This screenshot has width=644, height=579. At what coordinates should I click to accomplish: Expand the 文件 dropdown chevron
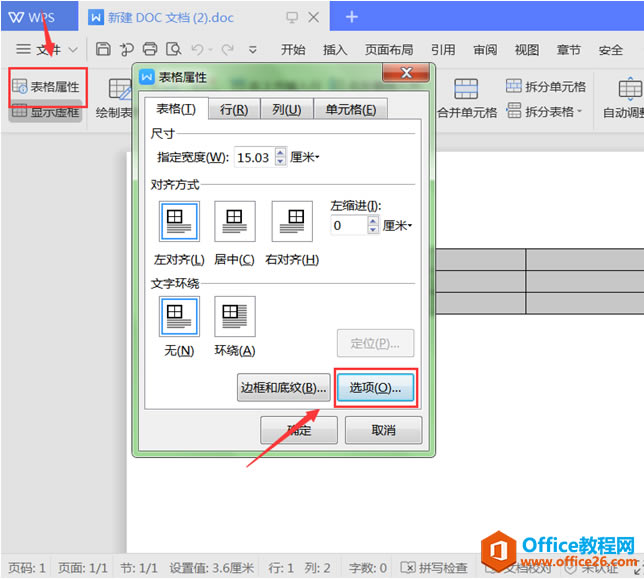(73, 50)
